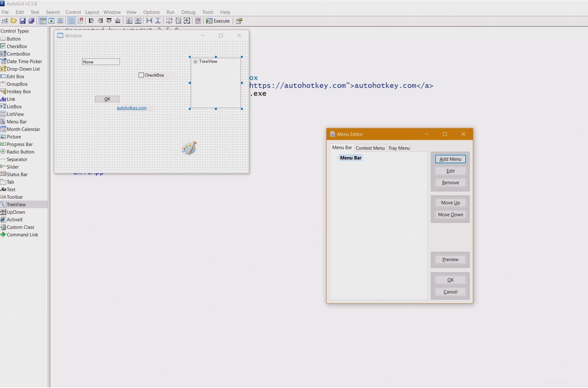
Task: Click the Add Menu button
Action: 450,159
